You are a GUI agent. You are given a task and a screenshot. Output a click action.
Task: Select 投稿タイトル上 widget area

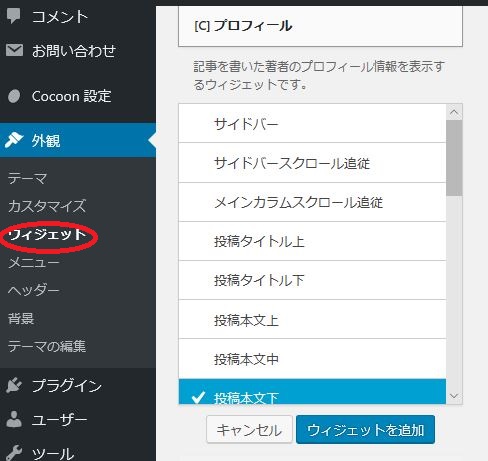pos(312,241)
